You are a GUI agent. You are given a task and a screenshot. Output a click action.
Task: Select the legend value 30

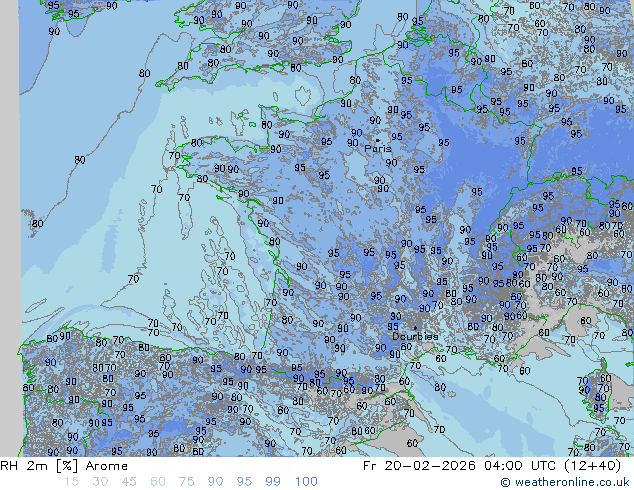100,482
